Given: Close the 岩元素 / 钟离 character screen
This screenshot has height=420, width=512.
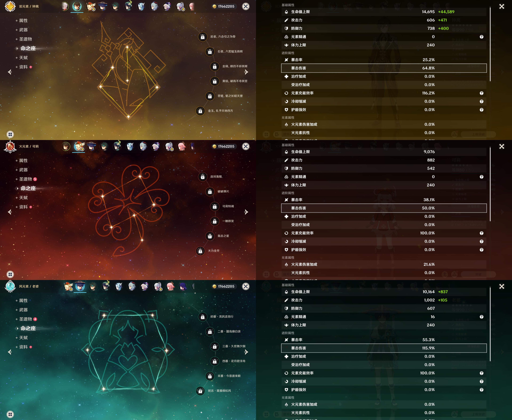Looking at the screenshot, I should [246, 6].
